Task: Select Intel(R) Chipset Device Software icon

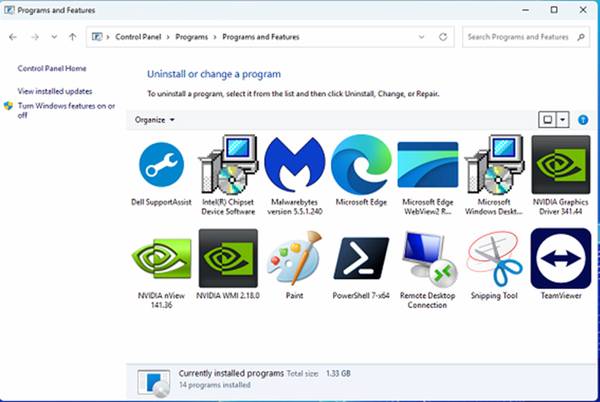Action: click(228, 165)
